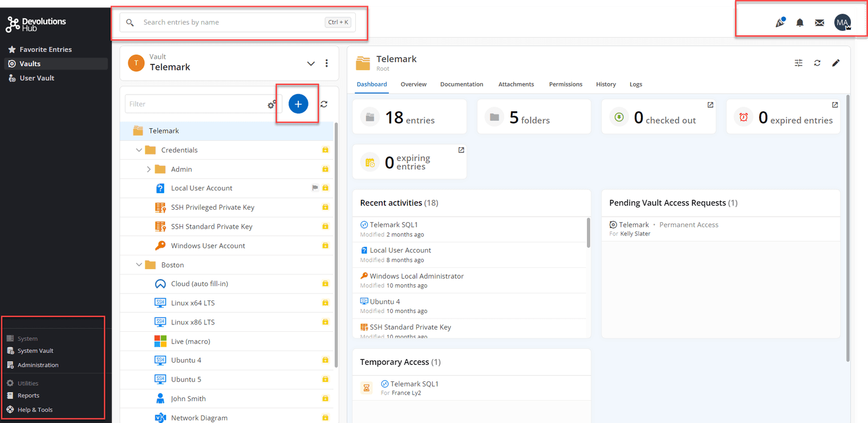
Task: Open the vault three-dot options menu
Action: pos(327,63)
